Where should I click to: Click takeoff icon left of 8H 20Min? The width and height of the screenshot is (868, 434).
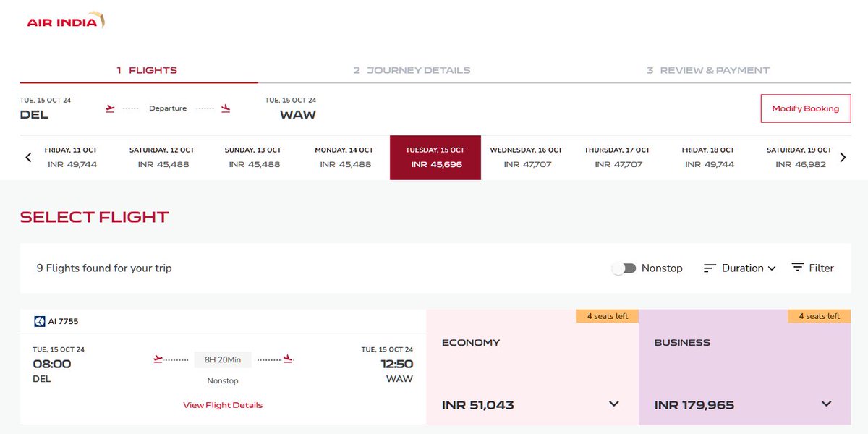pos(158,359)
